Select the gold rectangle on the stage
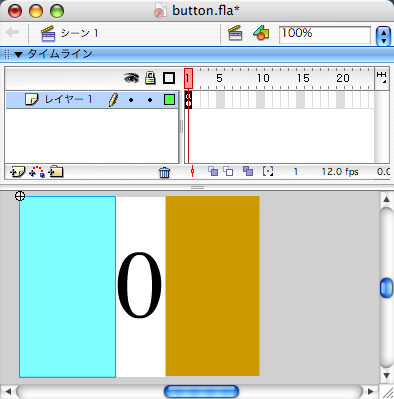The image size is (394, 399). 213,286
